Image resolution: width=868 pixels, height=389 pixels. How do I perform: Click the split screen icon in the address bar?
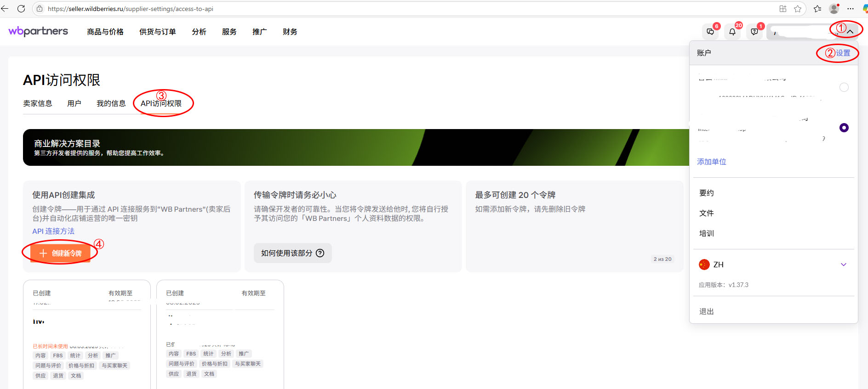(x=783, y=9)
